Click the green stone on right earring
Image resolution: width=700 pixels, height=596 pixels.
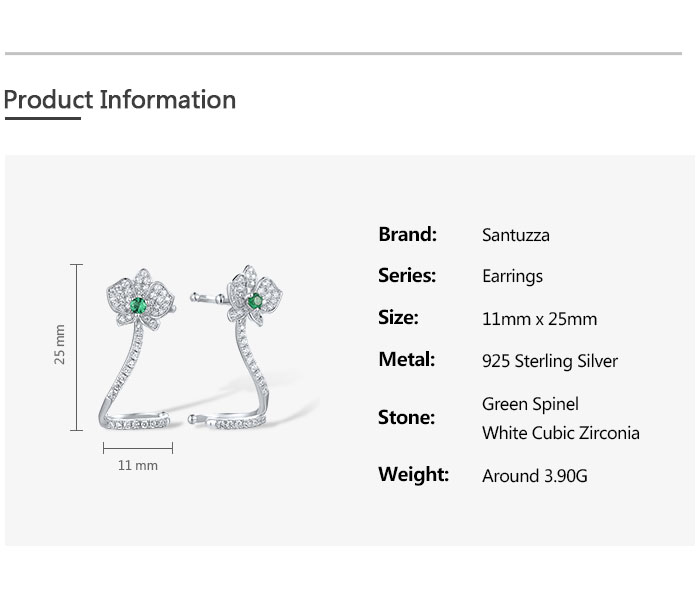tap(255, 300)
